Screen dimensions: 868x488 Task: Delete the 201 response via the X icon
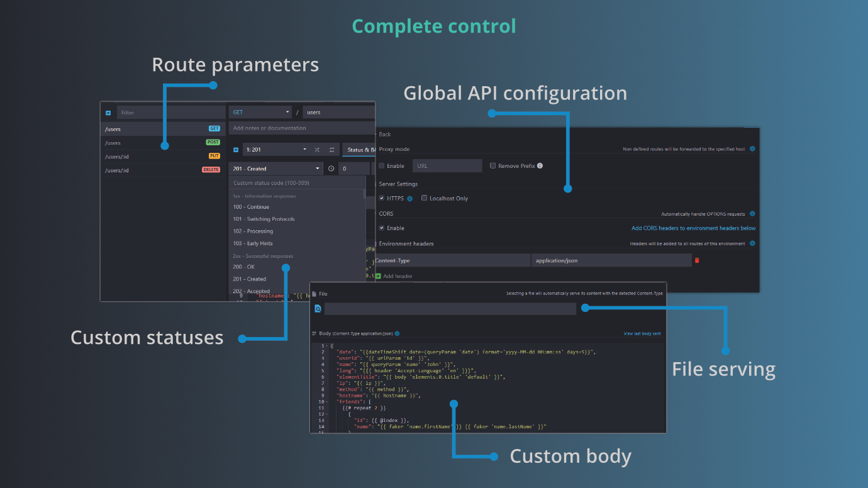point(317,149)
